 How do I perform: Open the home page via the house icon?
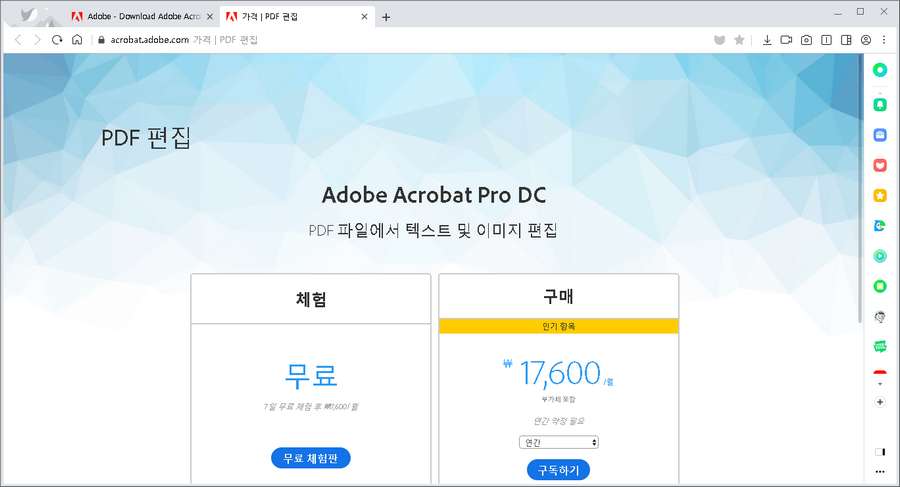77,40
